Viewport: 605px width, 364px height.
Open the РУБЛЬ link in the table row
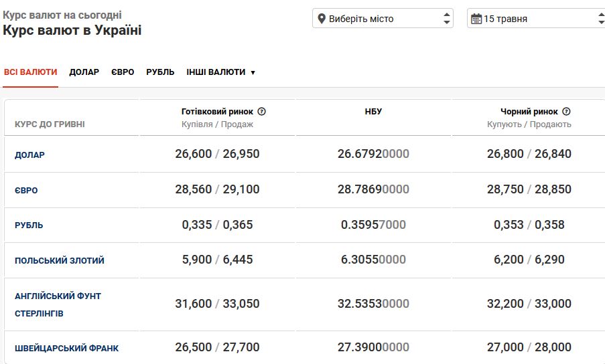(x=29, y=225)
